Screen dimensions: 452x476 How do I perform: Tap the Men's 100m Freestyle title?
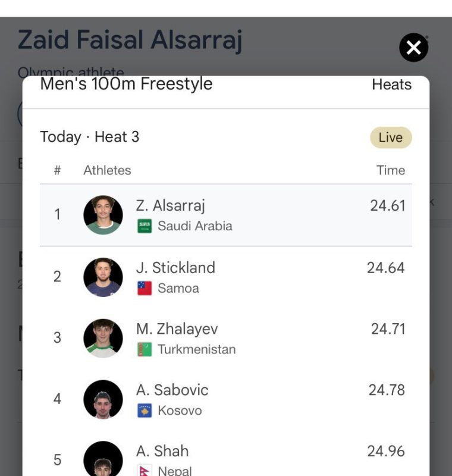pyautogui.click(x=126, y=83)
